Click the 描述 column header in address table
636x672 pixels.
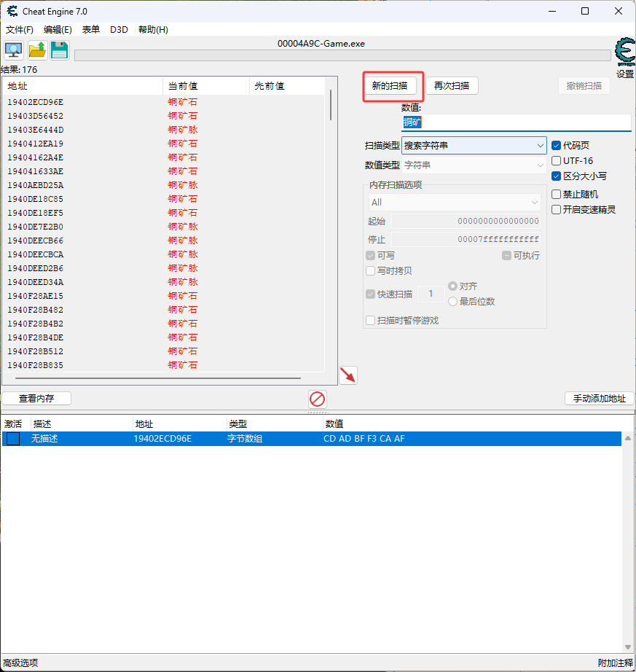coord(82,424)
